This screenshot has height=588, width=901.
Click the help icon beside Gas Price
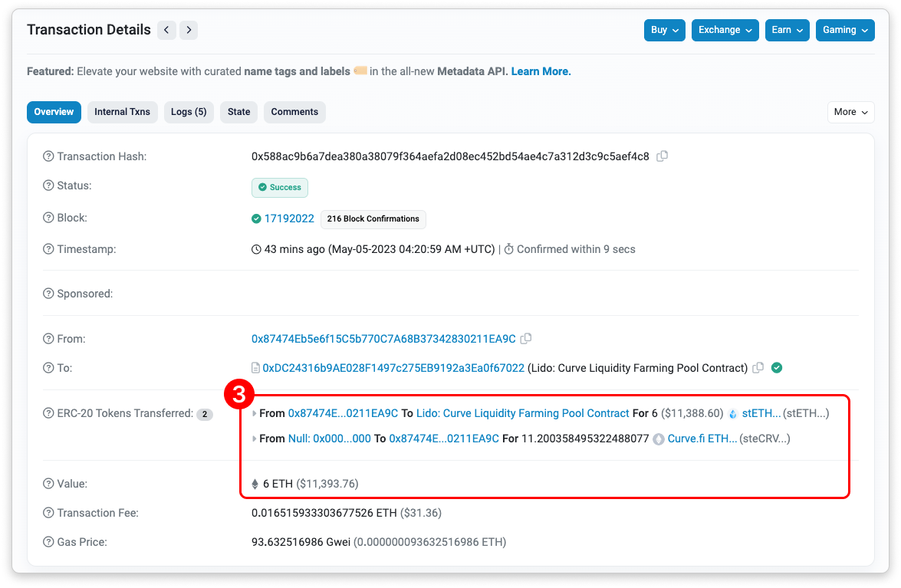click(x=49, y=542)
